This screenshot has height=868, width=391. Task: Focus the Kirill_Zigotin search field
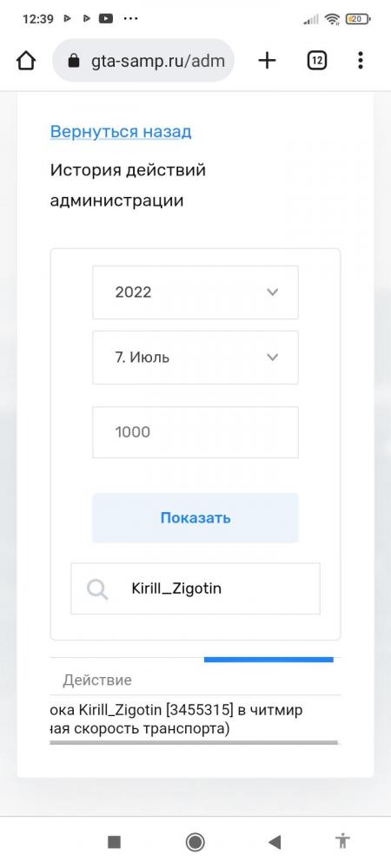[195, 589]
